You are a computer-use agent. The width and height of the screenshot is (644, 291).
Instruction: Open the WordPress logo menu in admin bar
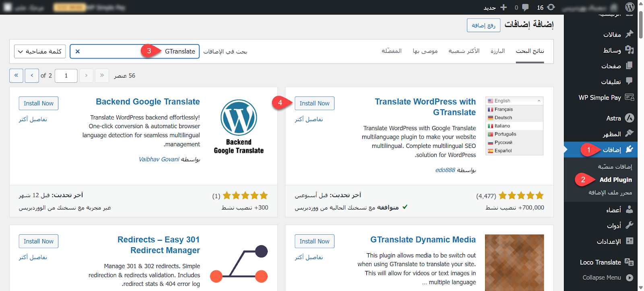click(x=630, y=7)
